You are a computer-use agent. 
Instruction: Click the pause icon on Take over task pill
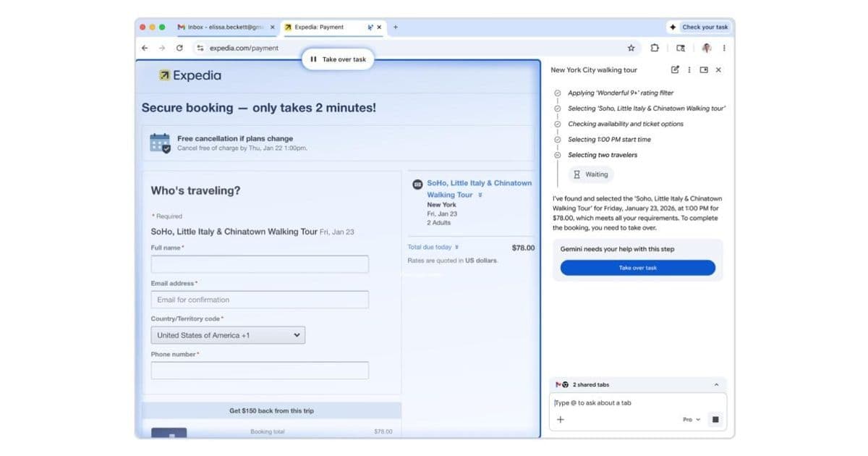312,59
